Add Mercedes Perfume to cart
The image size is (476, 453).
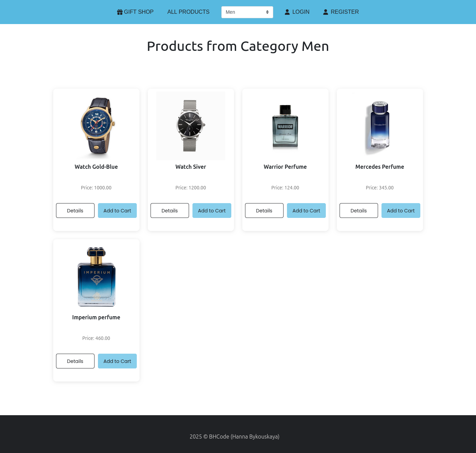(401, 210)
